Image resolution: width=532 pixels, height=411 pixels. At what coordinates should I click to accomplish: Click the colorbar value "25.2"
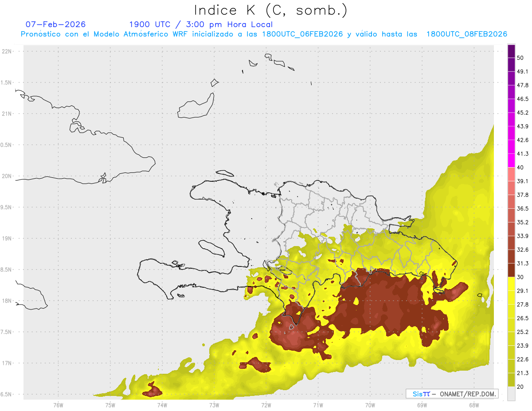[x=523, y=332]
